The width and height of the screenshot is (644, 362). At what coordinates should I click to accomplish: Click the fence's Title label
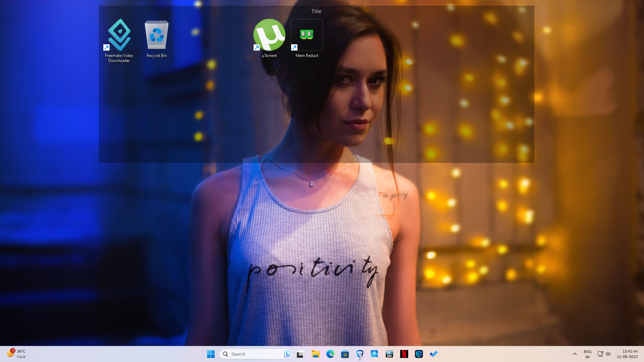(x=316, y=11)
